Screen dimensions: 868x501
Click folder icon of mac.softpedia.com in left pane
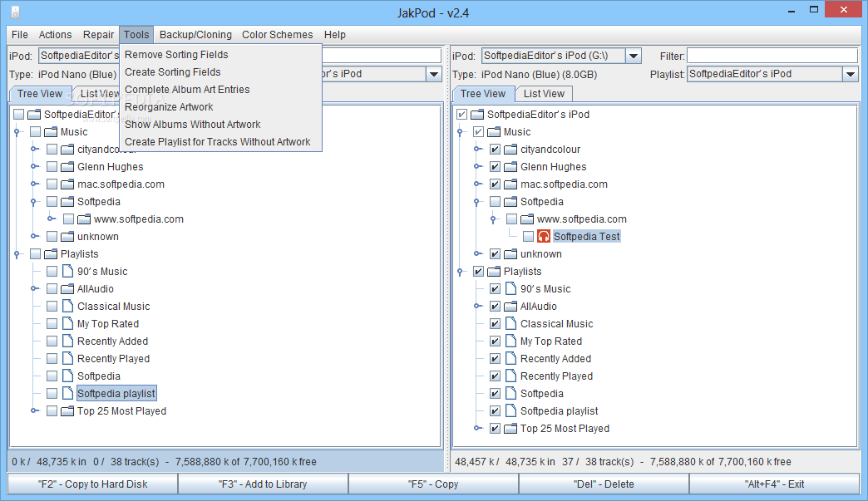click(67, 184)
